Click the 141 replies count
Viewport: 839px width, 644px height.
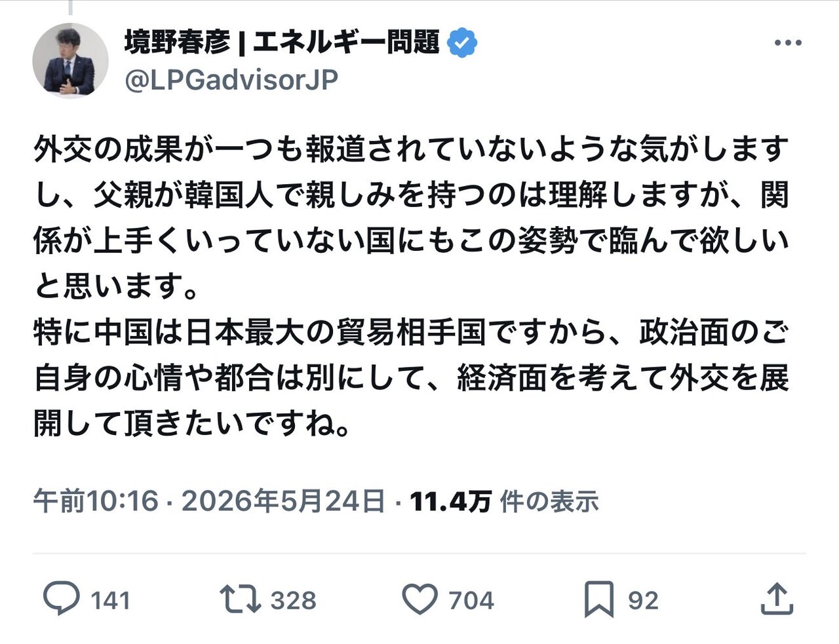pos(110,600)
